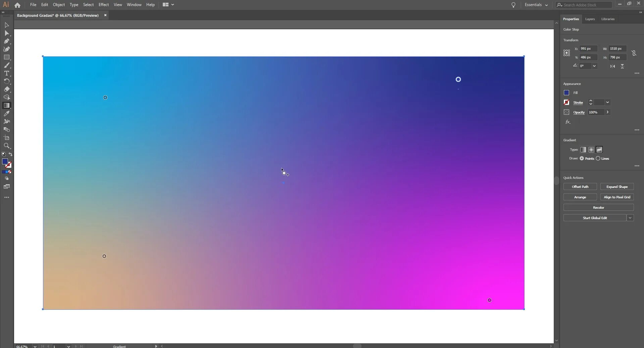Click the Flip Horizontally icon
This screenshot has height=348, width=644.
(612, 66)
